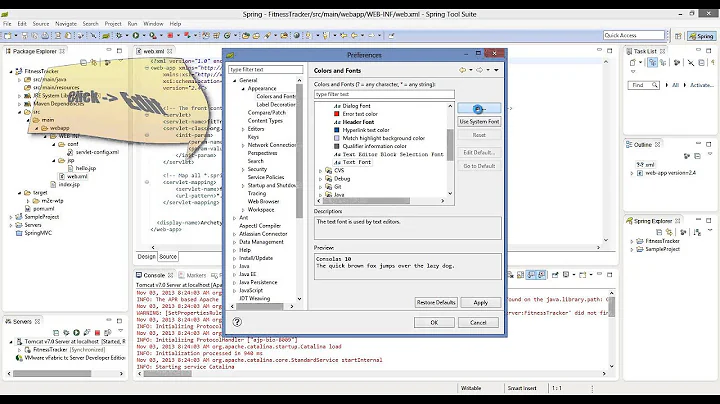Click the Colors and Fonts filter text field

coord(384,94)
